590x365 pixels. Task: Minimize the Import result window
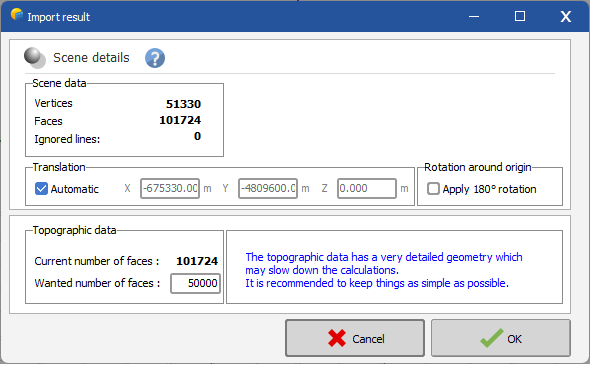[x=474, y=16]
